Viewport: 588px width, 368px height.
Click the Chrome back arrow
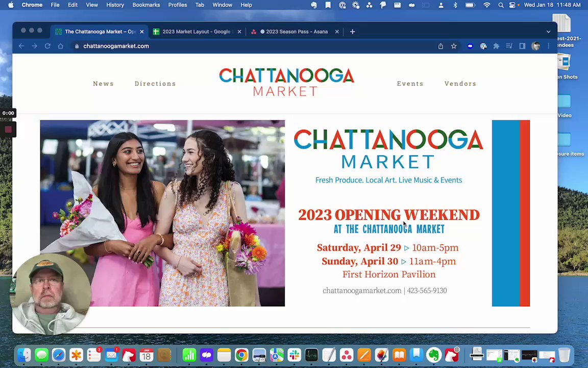click(x=21, y=46)
